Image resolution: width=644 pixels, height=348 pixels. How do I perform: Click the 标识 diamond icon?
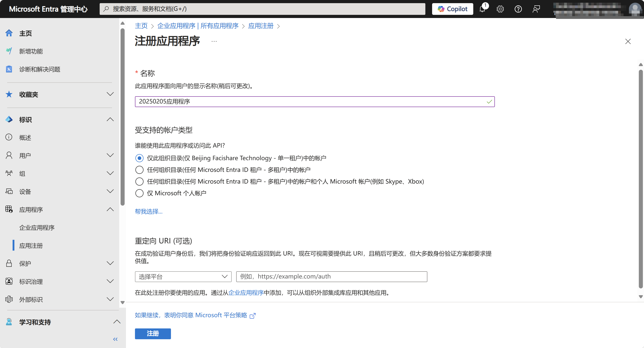pos(9,119)
